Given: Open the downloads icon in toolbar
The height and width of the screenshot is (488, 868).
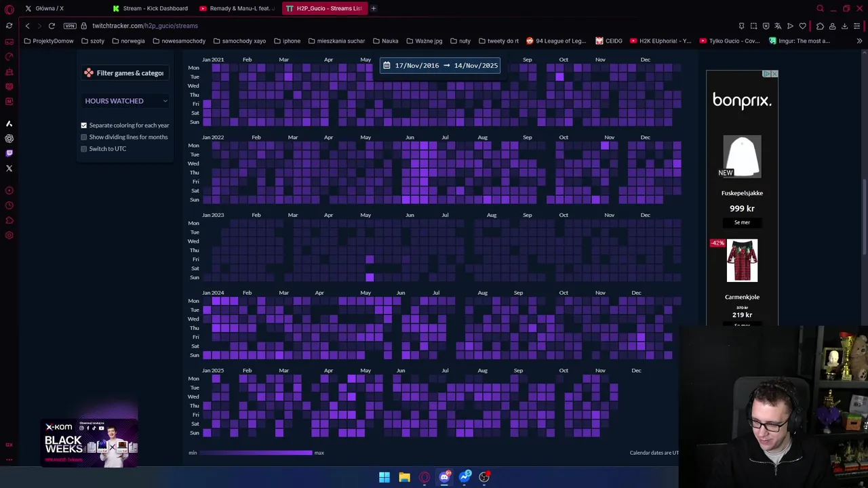Looking at the screenshot, I should point(844,26).
